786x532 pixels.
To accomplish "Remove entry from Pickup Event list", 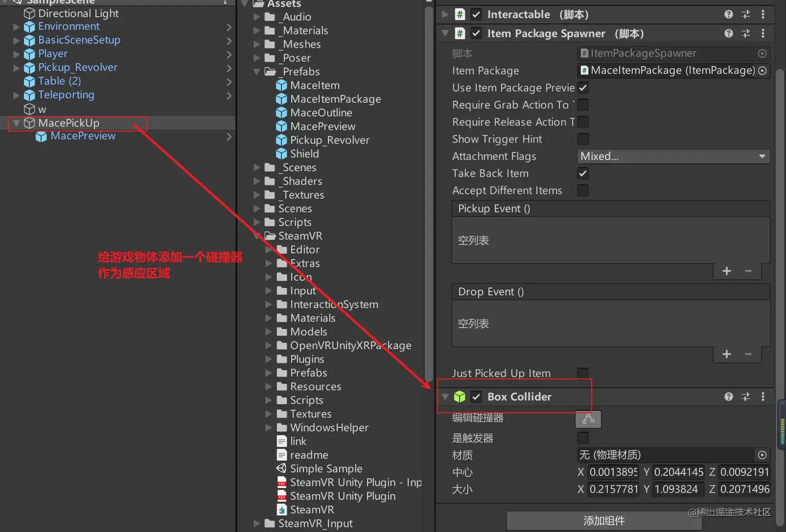I will click(x=748, y=271).
